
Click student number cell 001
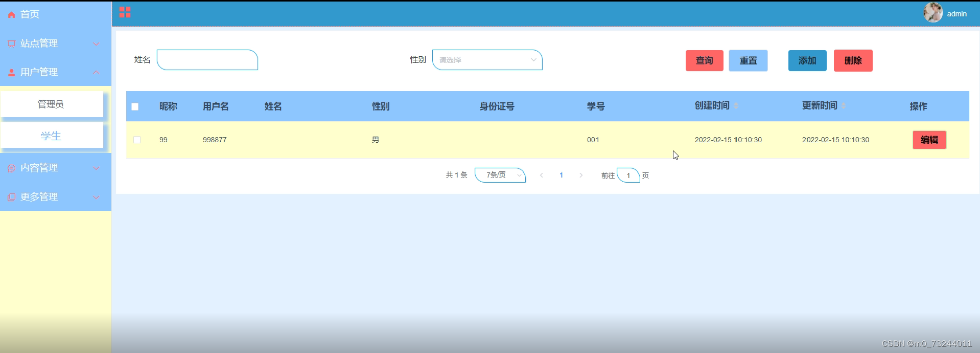pos(593,140)
